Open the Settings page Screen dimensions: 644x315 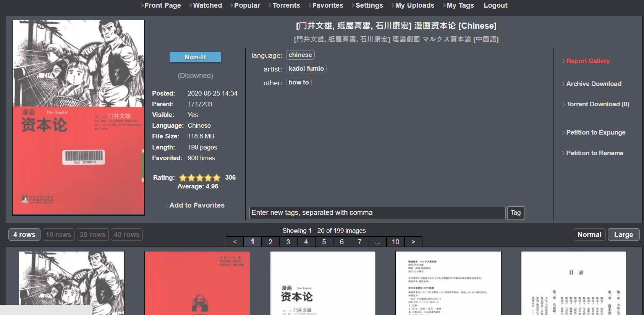point(369,5)
